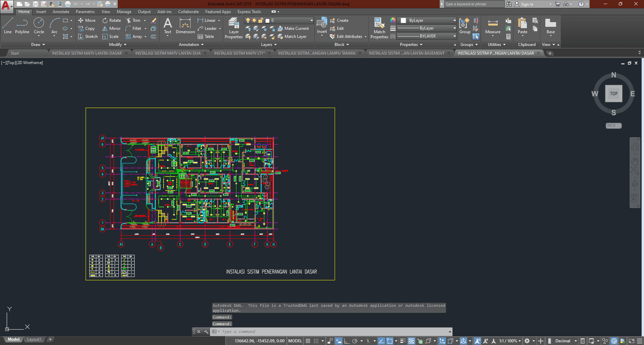
Task: Open the layer name dropdown list
Action: [311, 20]
